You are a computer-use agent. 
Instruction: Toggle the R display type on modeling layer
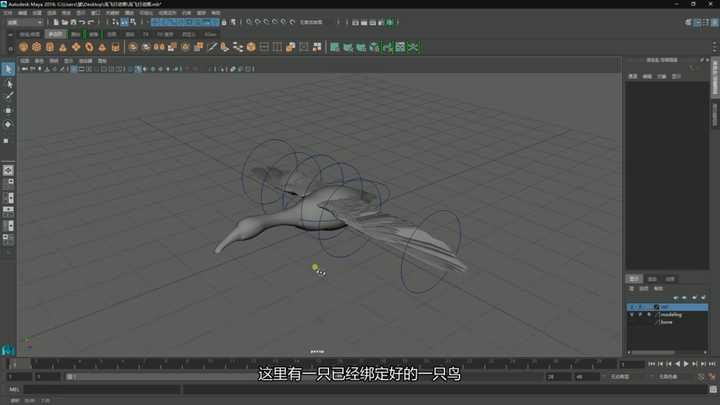pos(648,315)
